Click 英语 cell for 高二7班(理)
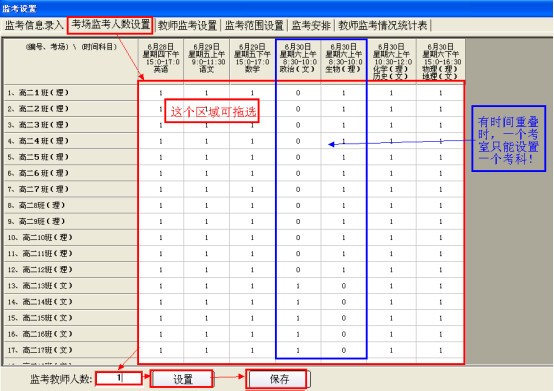554x391 pixels. pos(161,189)
